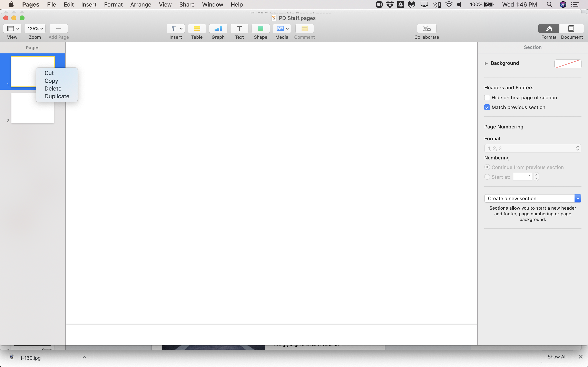Image resolution: width=588 pixels, height=367 pixels.
Task: Switch to the Document inspector icon
Action: (x=571, y=29)
